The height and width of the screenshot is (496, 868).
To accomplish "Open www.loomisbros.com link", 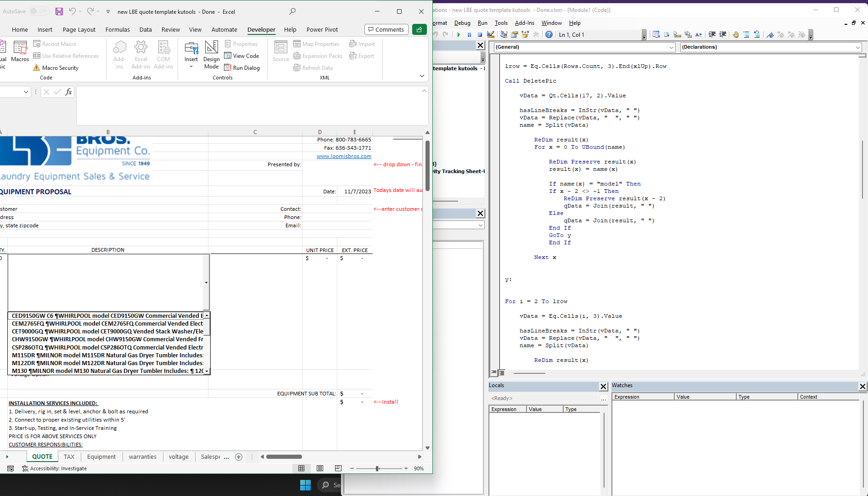I will (344, 156).
